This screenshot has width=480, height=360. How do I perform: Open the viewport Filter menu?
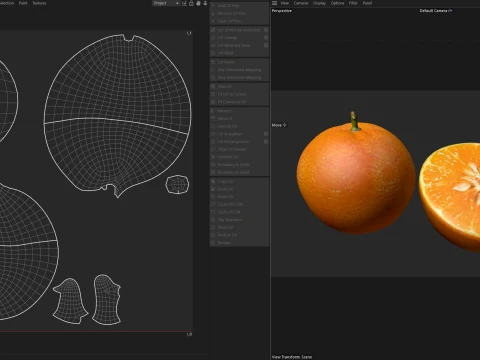tap(353, 3)
